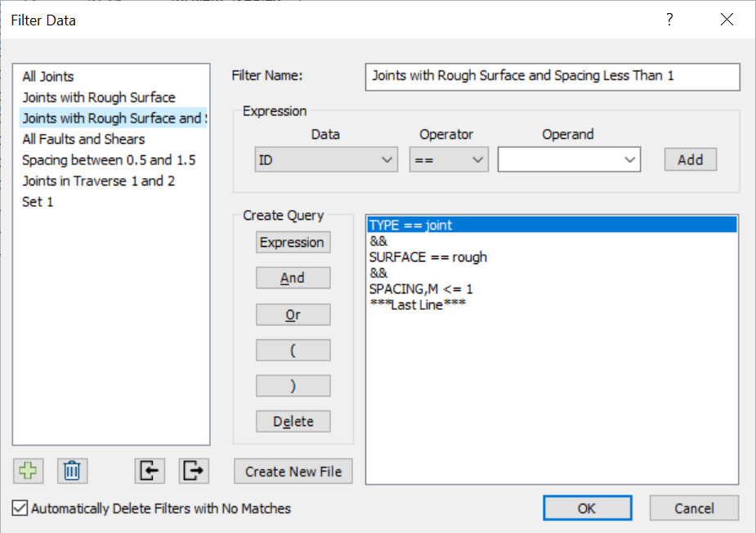
Task: Open the Operator dropdown showing ==
Action: pos(448,159)
